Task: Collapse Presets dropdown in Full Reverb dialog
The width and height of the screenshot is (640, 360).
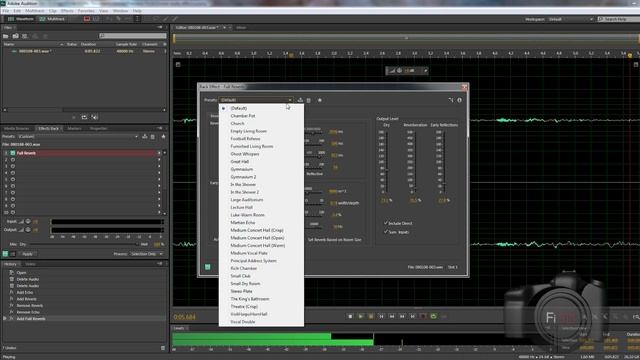Action: coord(256,100)
